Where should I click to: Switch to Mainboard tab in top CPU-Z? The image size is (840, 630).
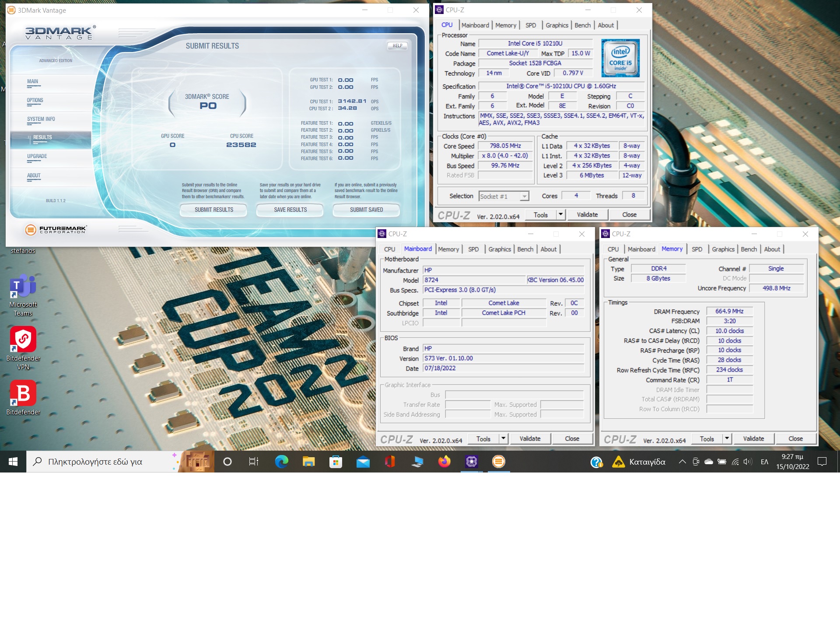click(475, 25)
